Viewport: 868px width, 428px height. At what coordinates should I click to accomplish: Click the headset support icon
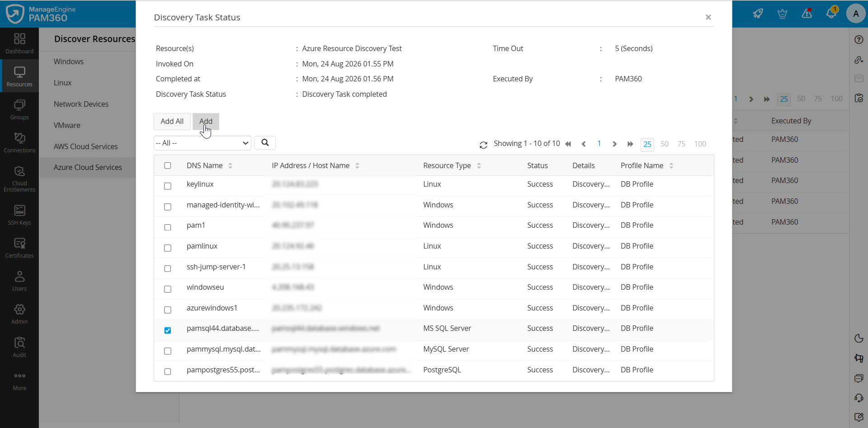coord(859,398)
